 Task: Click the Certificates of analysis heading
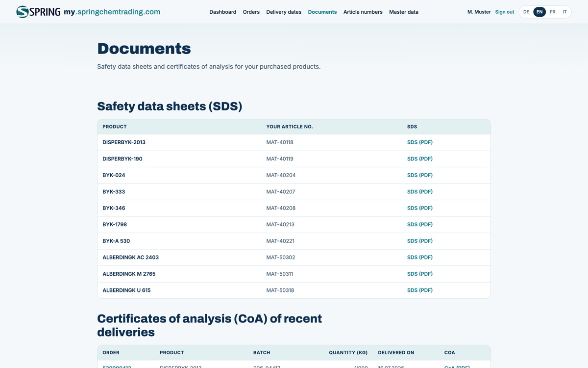coord(209,325)
